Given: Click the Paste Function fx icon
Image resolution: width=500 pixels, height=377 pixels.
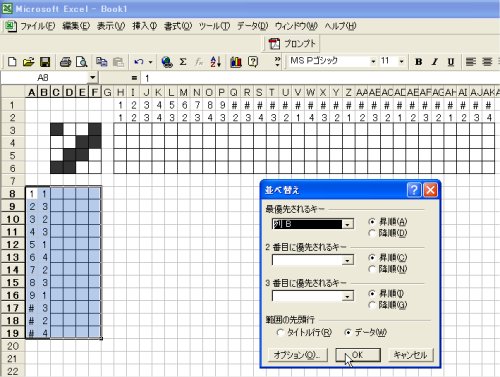Looking at the screenshot, I should (199, 62).
